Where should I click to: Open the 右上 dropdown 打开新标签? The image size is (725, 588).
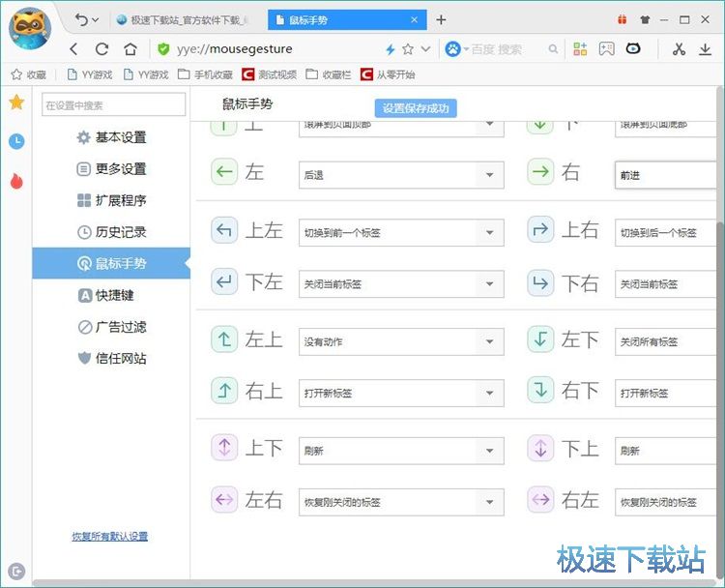coord(401,394)
